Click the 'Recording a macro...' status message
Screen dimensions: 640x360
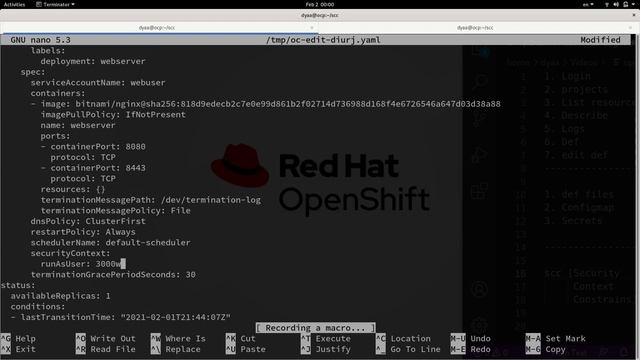click(x=316, y=328)
